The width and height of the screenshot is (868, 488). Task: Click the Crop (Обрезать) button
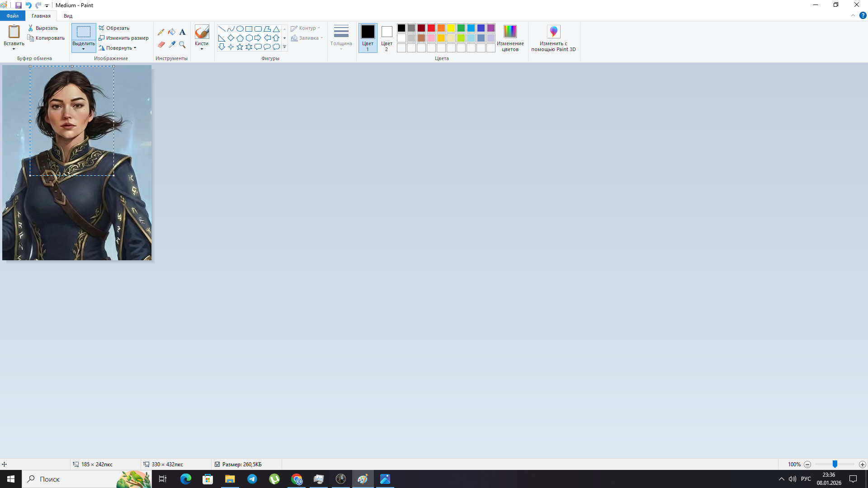tap(114, 28)
